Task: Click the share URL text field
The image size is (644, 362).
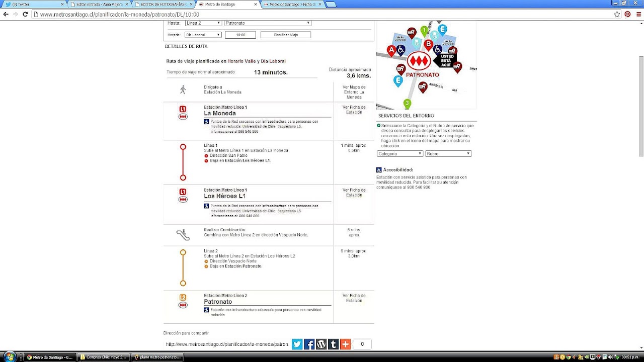Action: pyautogui.click(x=227, y=344)
